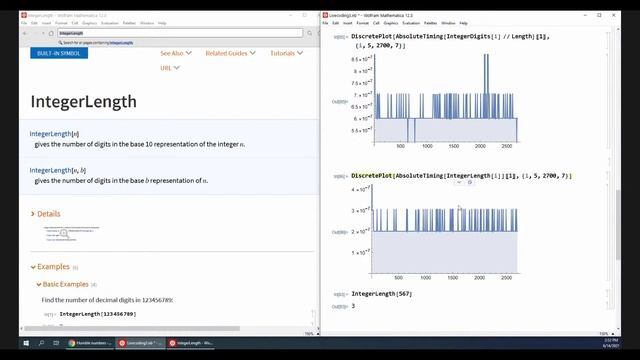
Task: Open history dropdown next to back arrows
Action: click(x=43, y=33)
